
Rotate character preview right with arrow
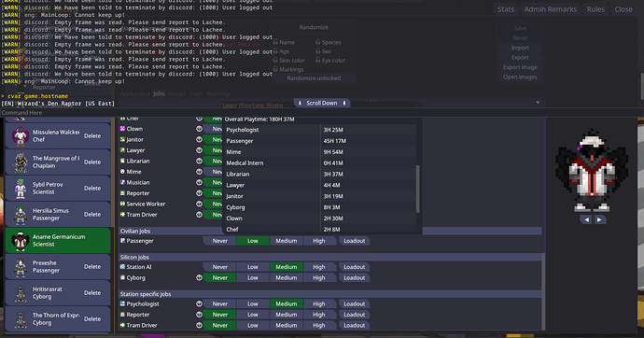pos(599,219)
